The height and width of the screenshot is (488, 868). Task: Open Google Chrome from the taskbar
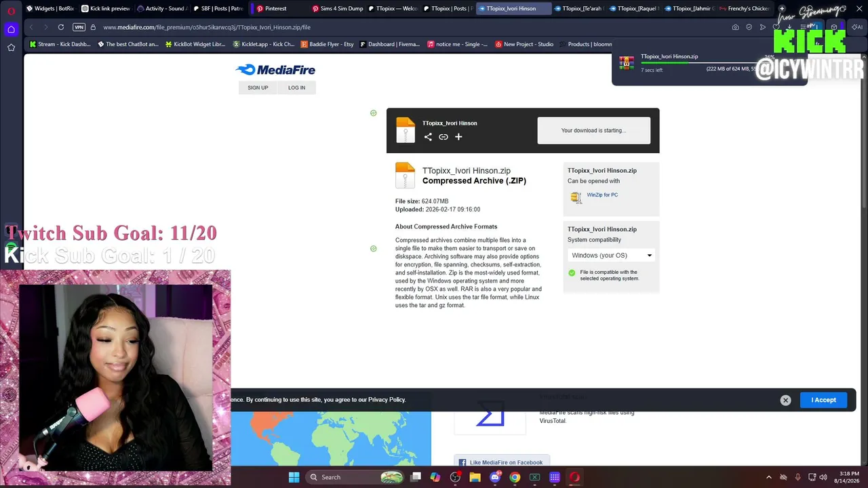515,477
